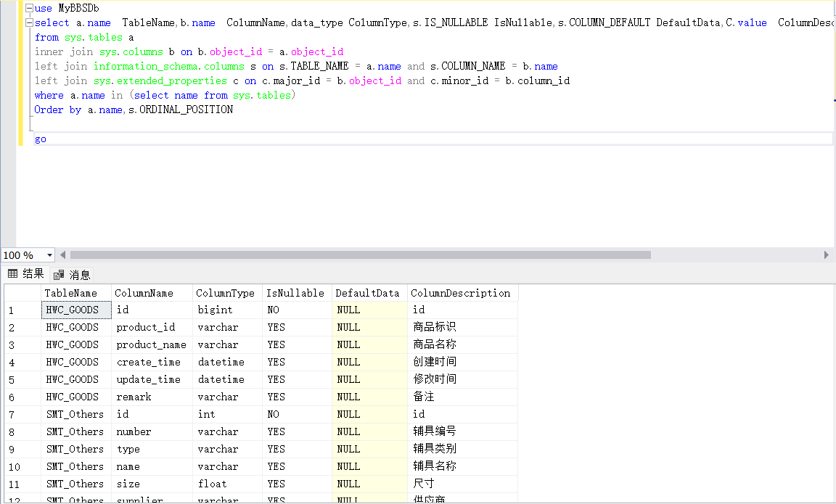Viewport: 836px width, 504px height.
Task: Click NO nullable cell in row 1
Action: 298,310
